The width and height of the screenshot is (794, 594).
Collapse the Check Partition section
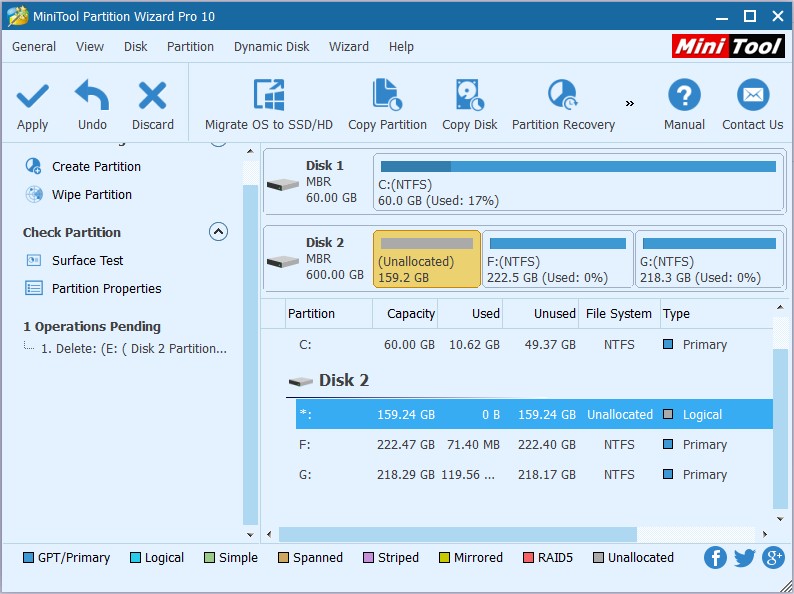tap(218, 232)
